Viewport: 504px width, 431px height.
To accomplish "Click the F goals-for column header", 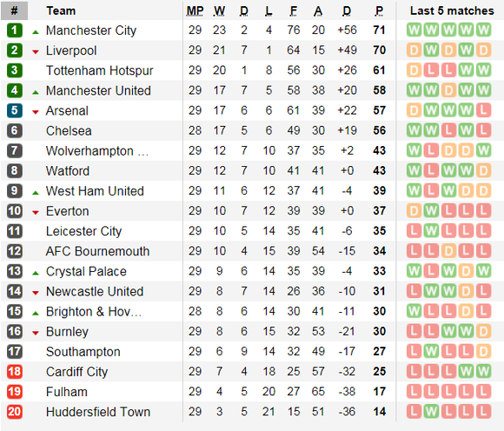I will point(293,11).
